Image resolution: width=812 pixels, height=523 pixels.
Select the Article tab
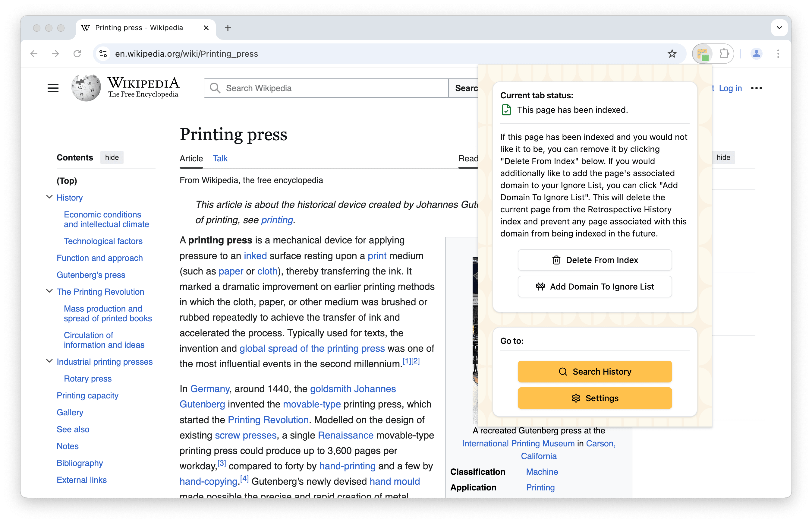pyautogui.click(x=191, y=159)
